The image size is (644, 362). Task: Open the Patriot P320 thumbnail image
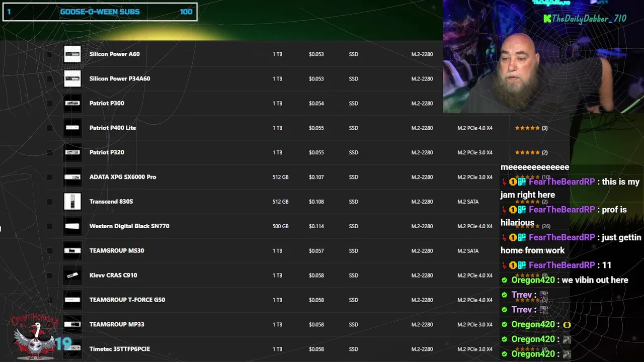point(72,152)
